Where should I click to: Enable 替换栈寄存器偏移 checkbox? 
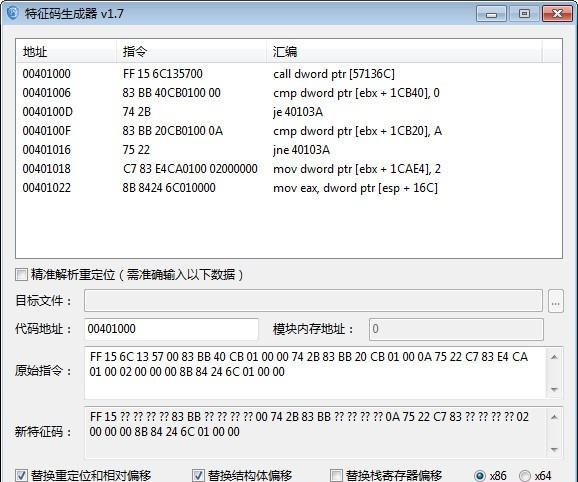(336, 475)
